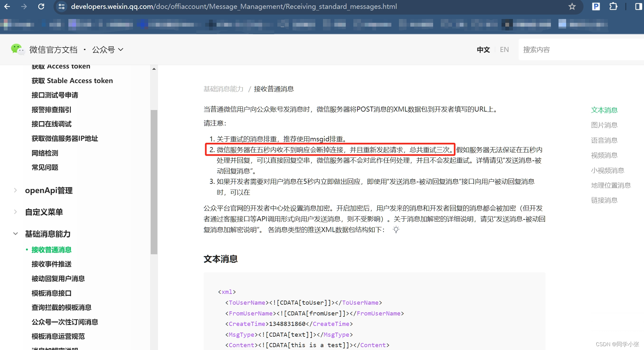Viewport: 644px width, 350px height.
Task: Click the bookmark star icon
Action: point(572,6)
